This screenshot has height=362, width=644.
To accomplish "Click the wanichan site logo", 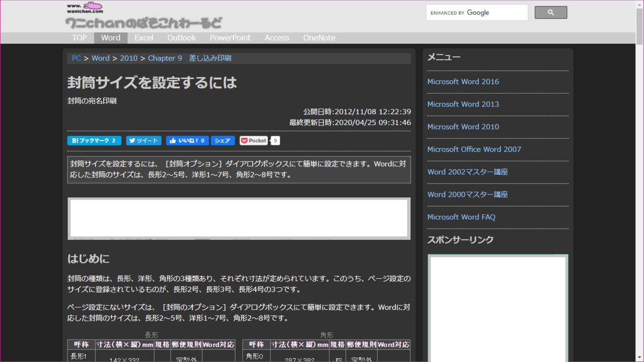I will [143, 16].
